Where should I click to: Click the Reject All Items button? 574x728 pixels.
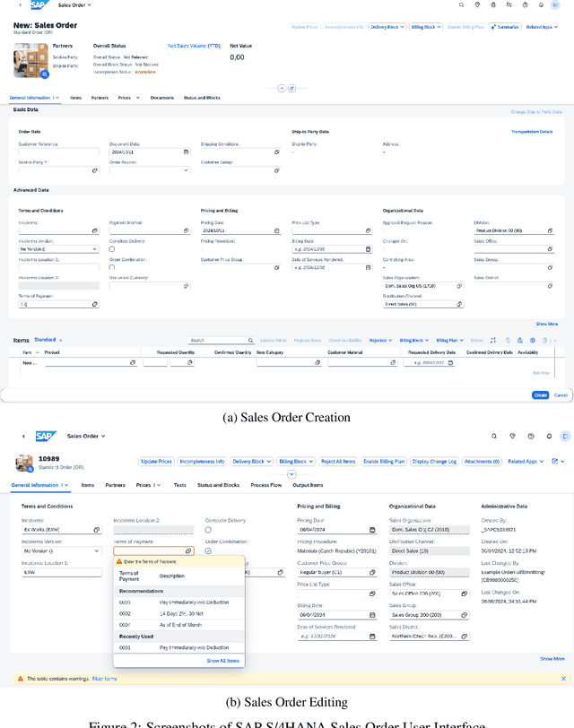[x=338, y=462]
